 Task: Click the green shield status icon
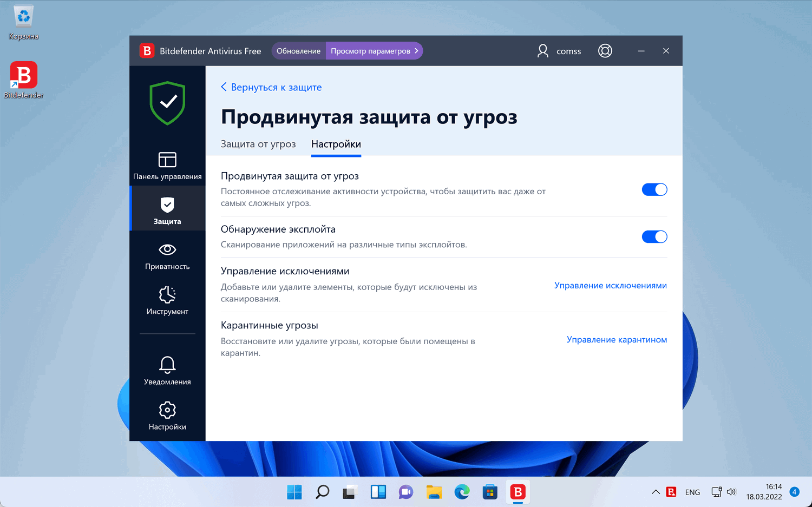point(168,103)
